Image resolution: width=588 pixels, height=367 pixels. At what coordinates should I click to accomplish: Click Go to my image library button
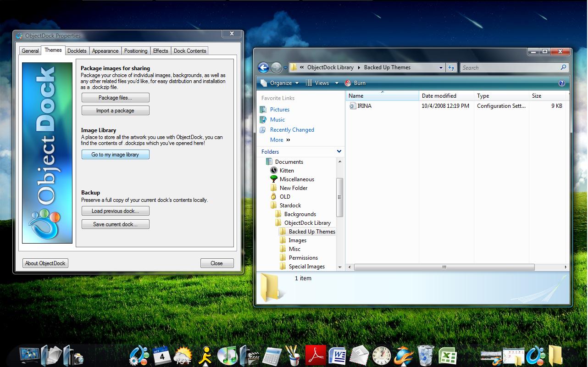point(116,155)
